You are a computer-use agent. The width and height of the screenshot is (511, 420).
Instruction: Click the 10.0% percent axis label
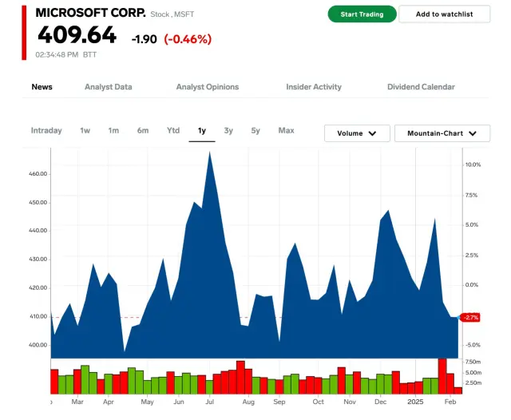click(x=473, y=164)
